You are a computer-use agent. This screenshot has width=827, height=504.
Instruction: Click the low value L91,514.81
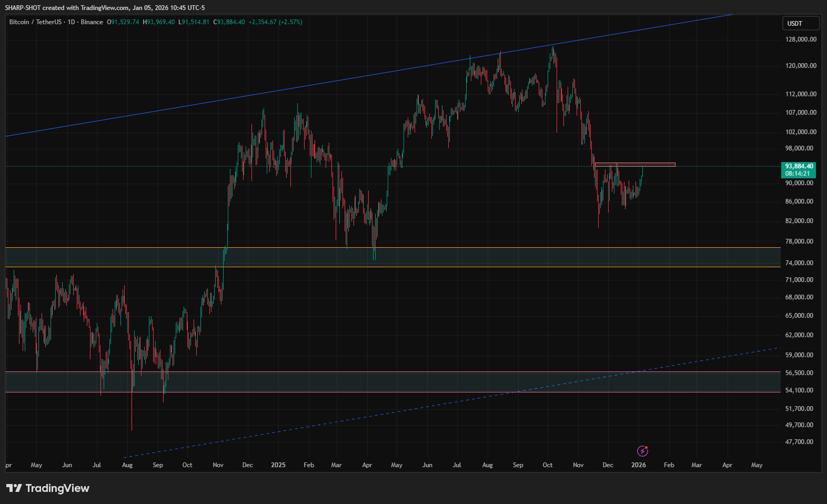pos(194,22)
